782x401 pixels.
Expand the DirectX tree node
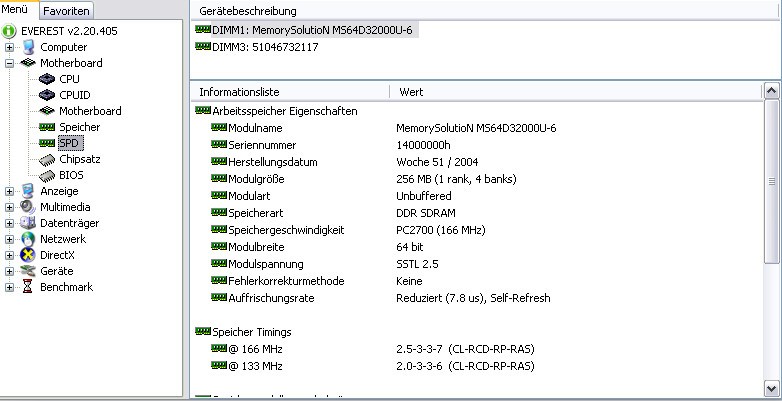click(9, 255)
